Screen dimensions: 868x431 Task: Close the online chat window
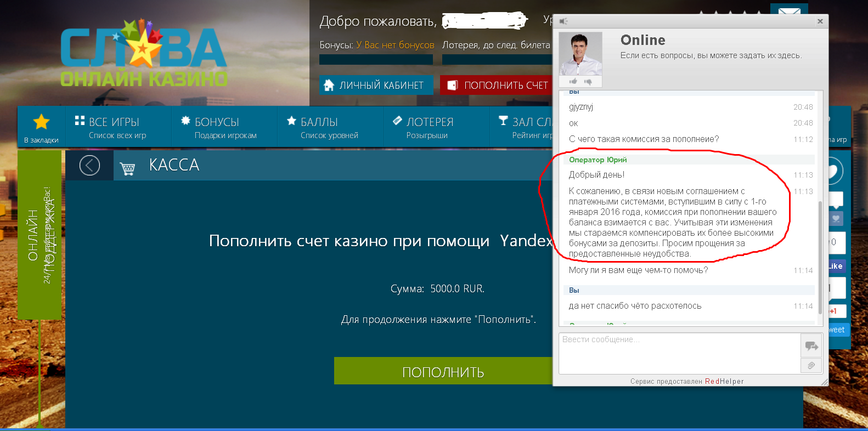pos(820,21)
